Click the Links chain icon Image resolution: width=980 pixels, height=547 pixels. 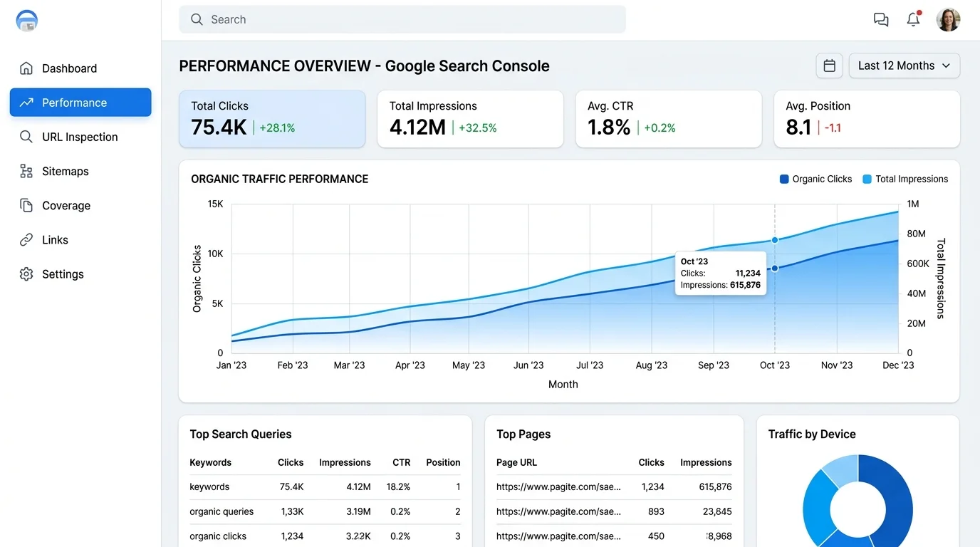coord(26,240)
